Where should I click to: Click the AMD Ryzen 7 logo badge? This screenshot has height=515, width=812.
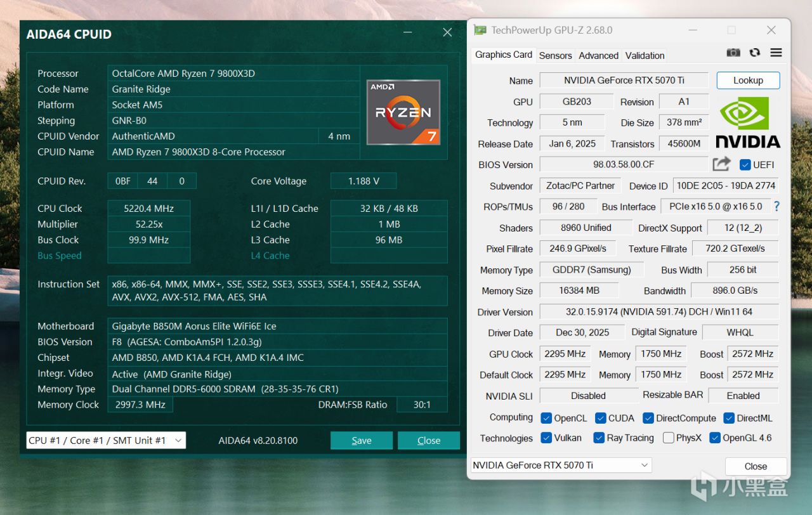pos(403,112)
